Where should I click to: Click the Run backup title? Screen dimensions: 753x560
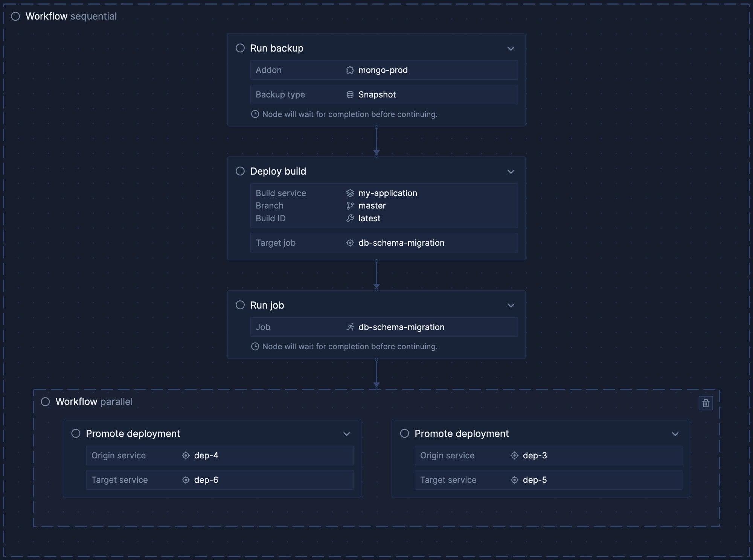(x=277, y=48)
